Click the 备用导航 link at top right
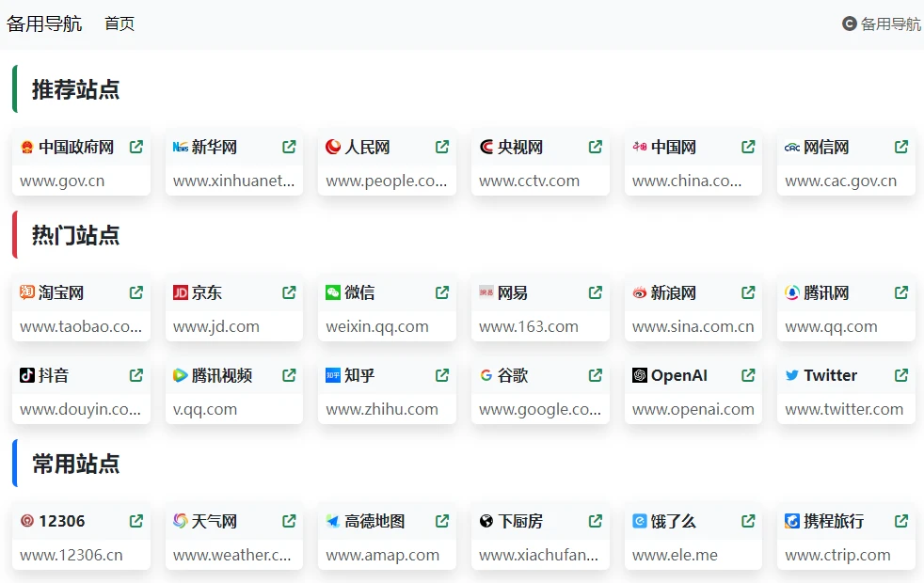 (882, 24)
